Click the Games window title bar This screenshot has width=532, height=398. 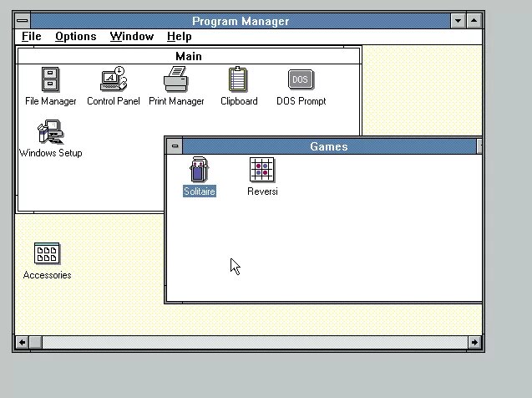point(329,146)
